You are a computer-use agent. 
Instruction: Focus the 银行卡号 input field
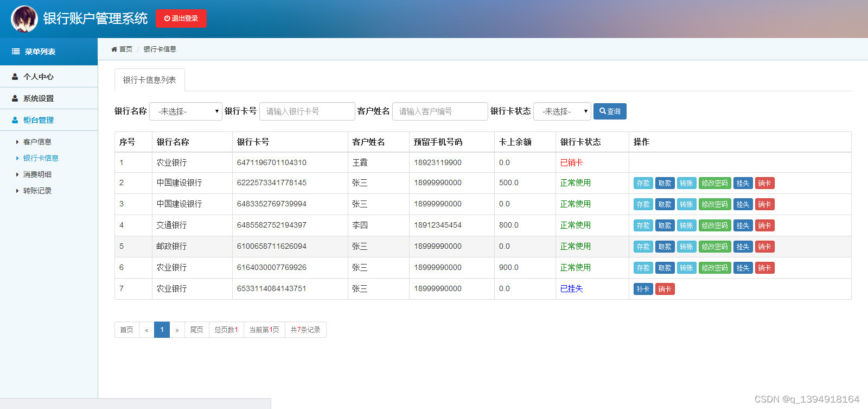pos(307,111)
